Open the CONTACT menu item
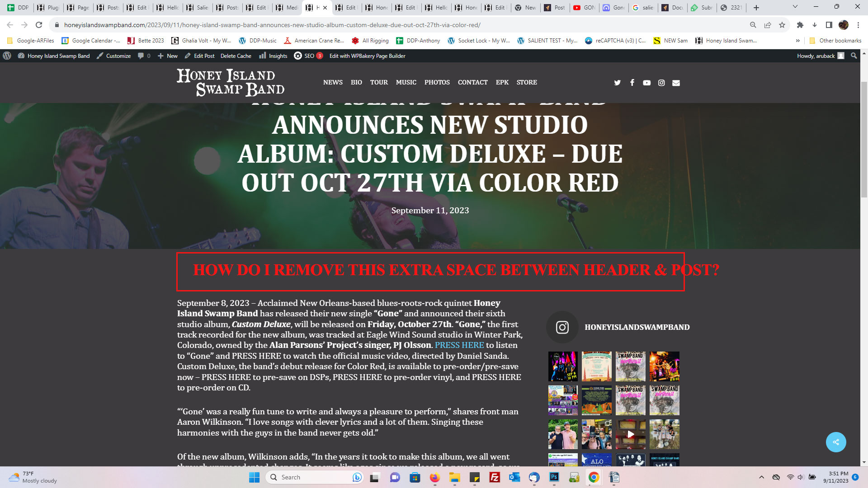868x488 pixels. (x=472, y=82)
